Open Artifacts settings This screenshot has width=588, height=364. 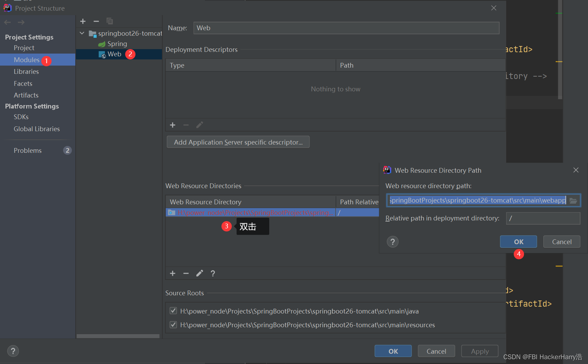coord(26,95)
